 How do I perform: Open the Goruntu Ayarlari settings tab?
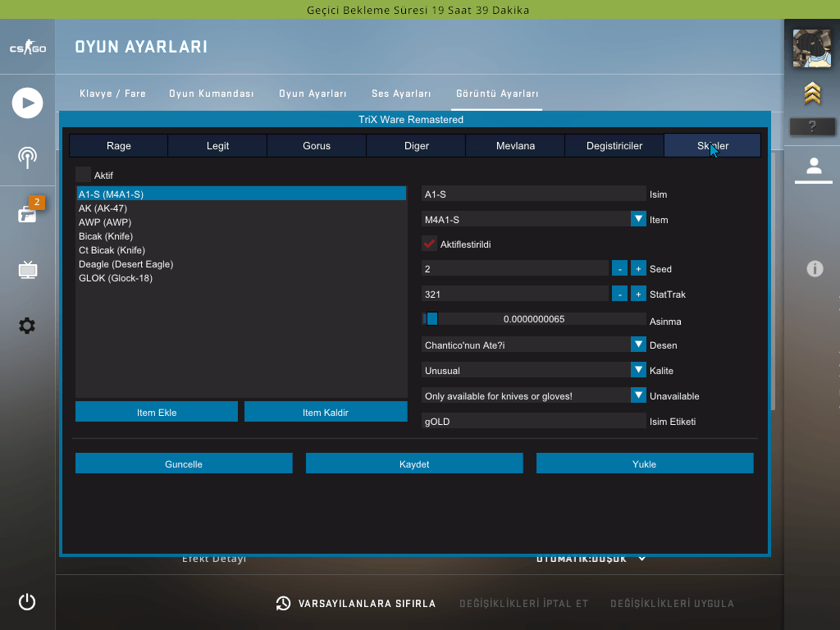(x=497, y=94)
